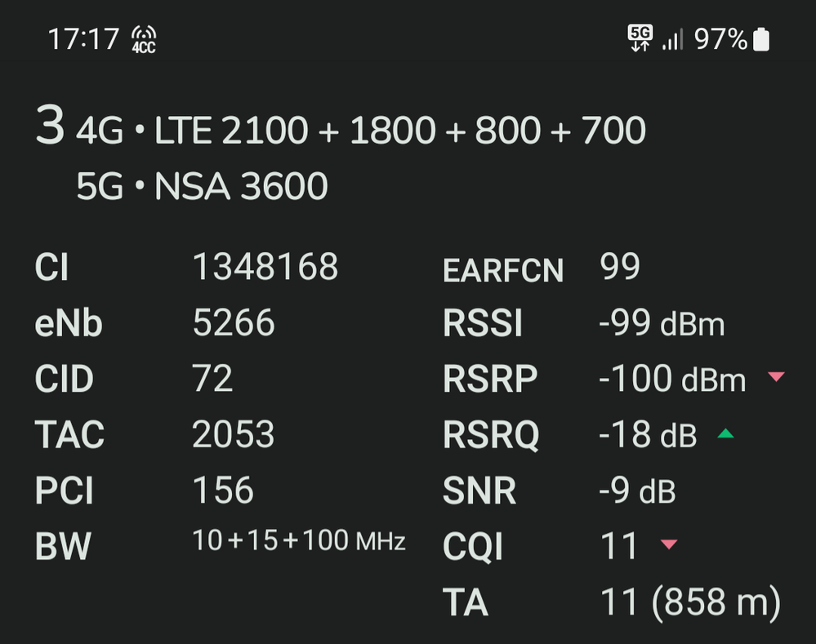The image size is (816, 644).
Task: Tap the SNR -9 dB reading
Action: 637,491
